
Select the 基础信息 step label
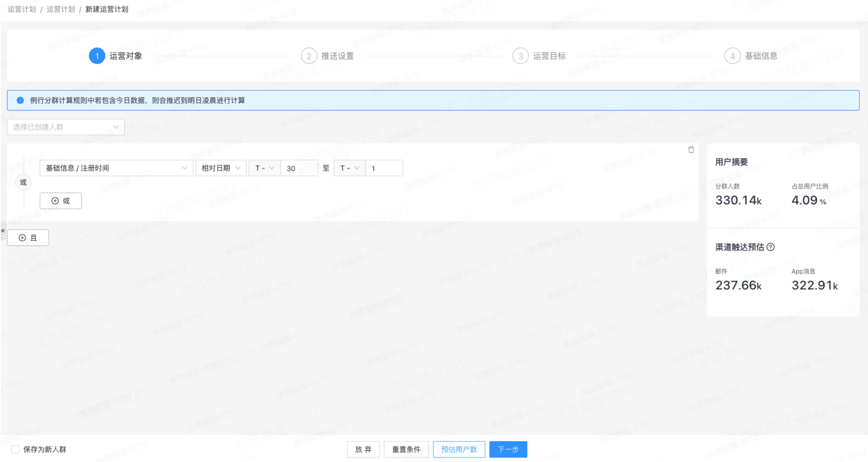click(x=761, y=56)
